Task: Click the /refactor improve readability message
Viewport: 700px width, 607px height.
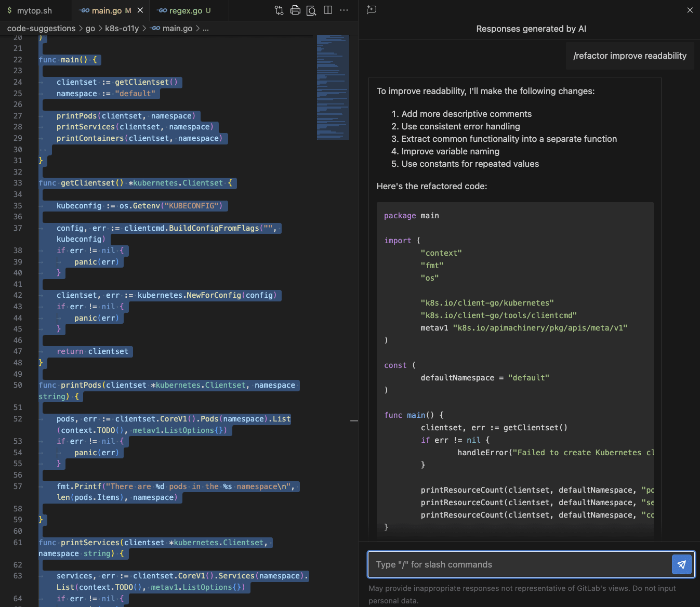Action: click(630, 56)
